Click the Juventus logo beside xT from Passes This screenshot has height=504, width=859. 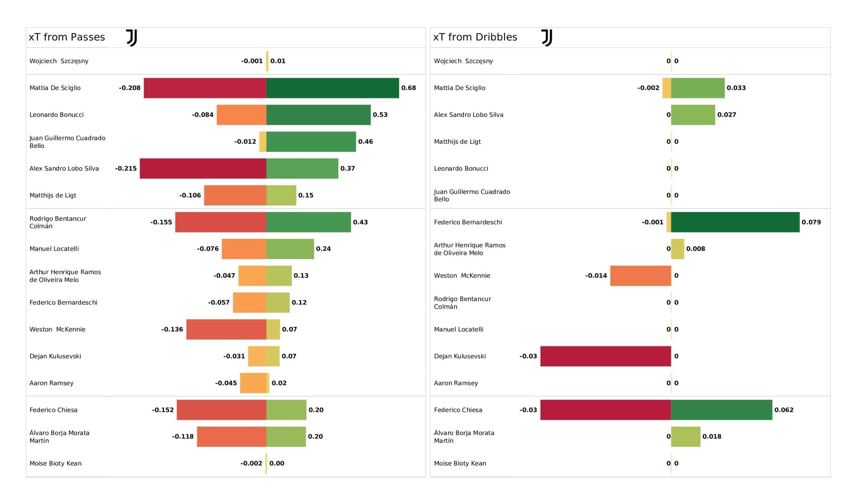click(x=132, y=38)
